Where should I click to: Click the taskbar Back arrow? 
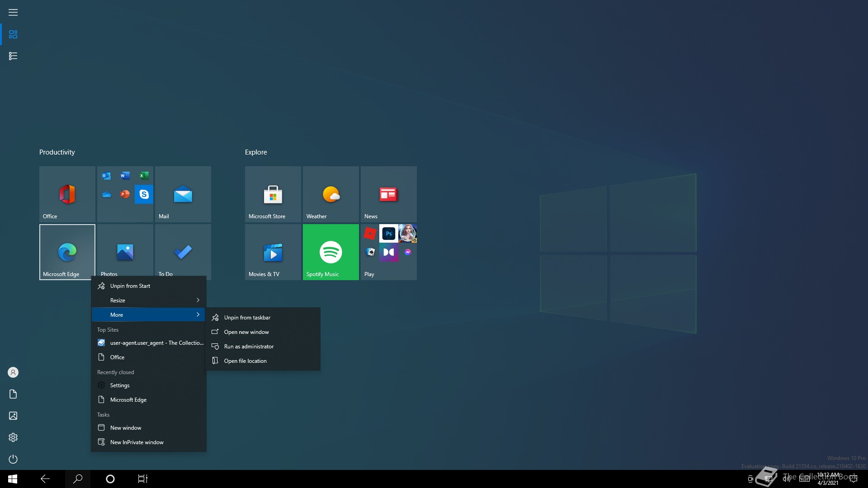click(x=45, y=479)
